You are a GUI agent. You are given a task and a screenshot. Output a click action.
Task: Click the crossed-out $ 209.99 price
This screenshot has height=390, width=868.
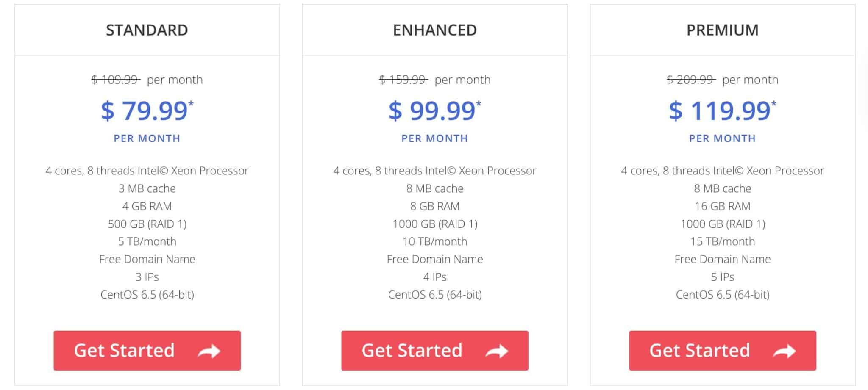[691, 80]
